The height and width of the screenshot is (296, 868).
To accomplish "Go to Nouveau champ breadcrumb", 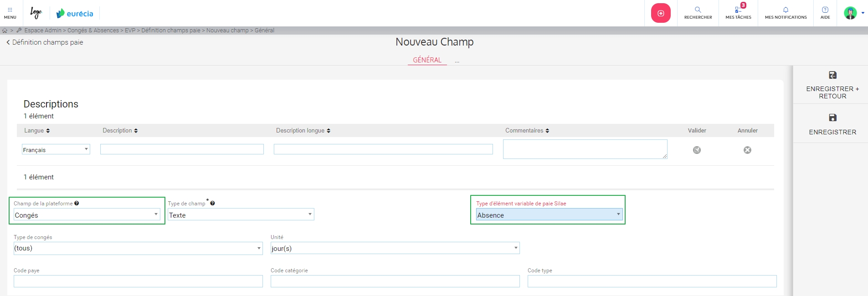I will coord(227,31).
